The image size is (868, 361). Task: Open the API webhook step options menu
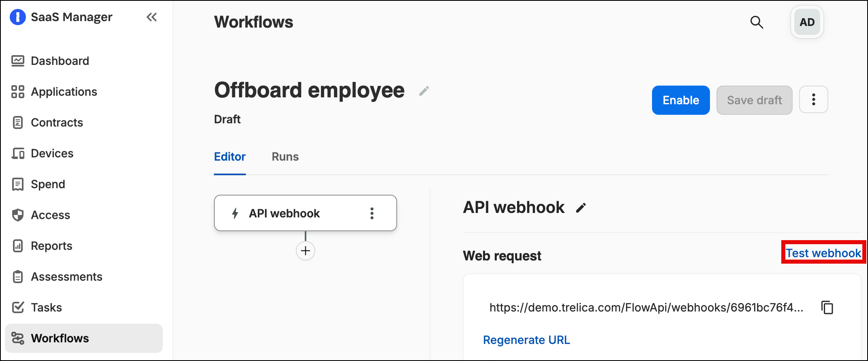[372, 213]
